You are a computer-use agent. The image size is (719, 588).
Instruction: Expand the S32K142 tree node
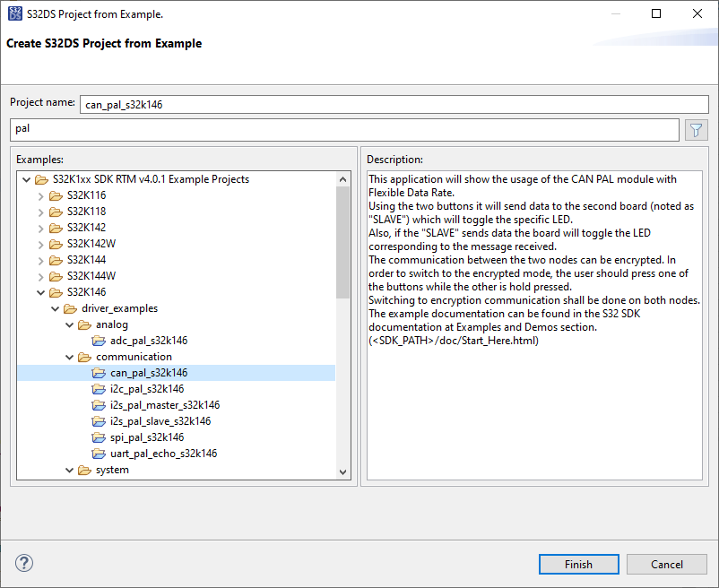[x=41, y=229]
